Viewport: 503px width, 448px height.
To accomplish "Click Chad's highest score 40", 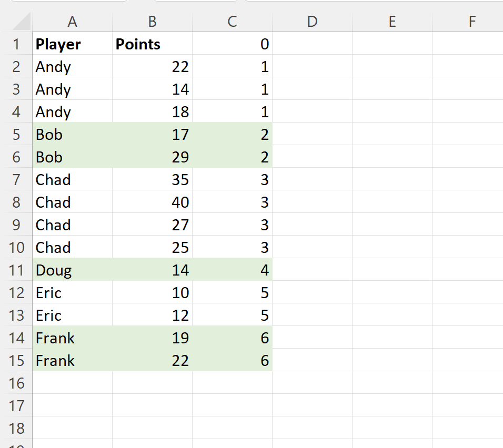I will coord(152,202).
